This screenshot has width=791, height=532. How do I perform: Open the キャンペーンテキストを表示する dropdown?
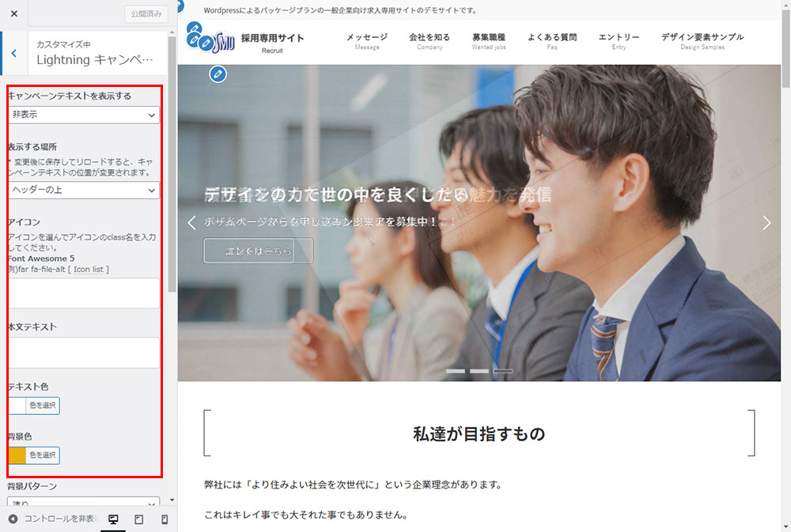[x=83, y=115]
